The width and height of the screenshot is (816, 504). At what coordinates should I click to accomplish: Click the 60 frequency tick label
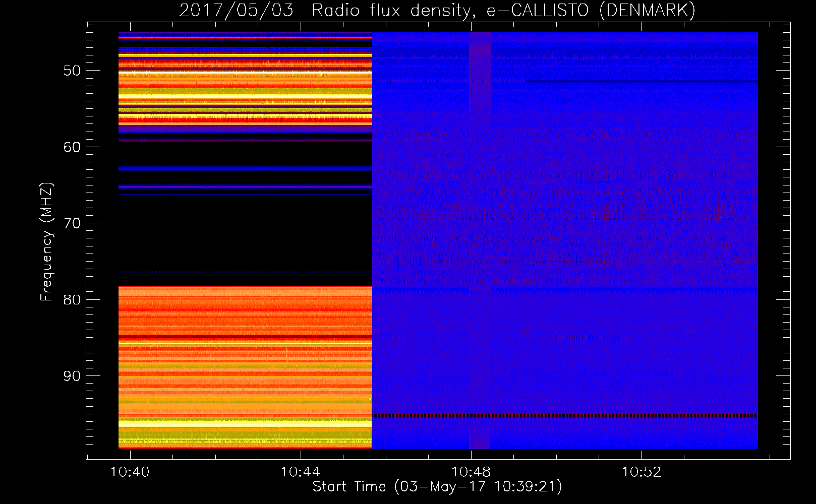(x=72, y=147)
